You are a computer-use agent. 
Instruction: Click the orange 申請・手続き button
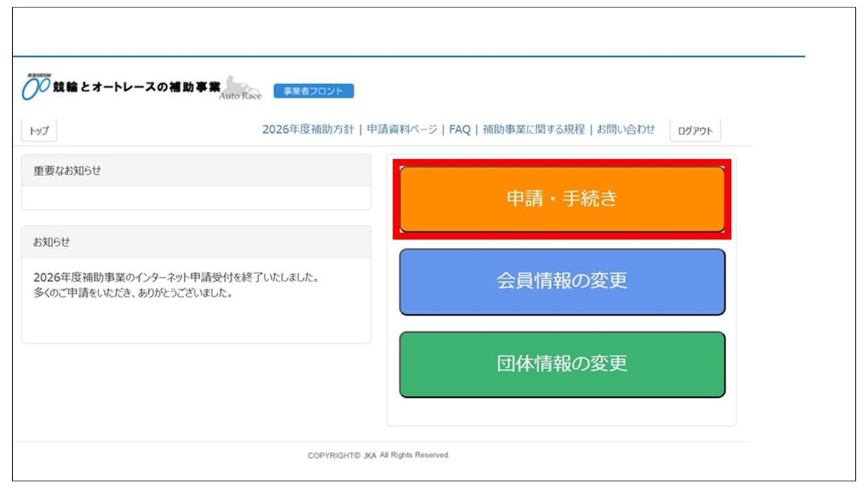coord(562,199)
